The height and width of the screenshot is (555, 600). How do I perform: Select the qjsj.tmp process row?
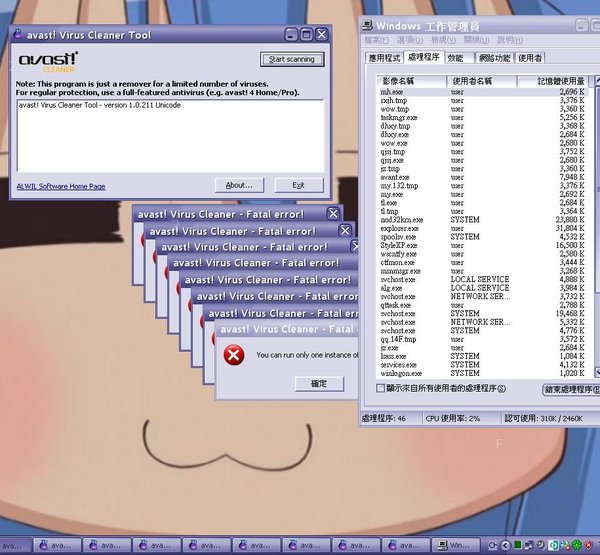point(484,152)
